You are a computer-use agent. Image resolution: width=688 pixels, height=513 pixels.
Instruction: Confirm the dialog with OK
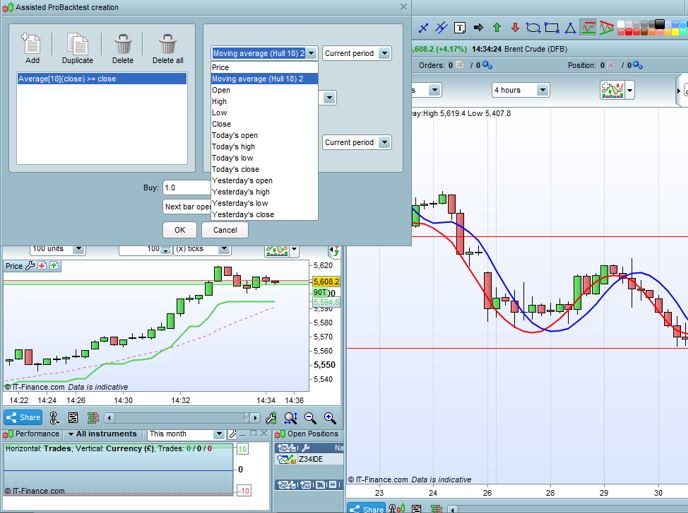[x=179, y=230]
